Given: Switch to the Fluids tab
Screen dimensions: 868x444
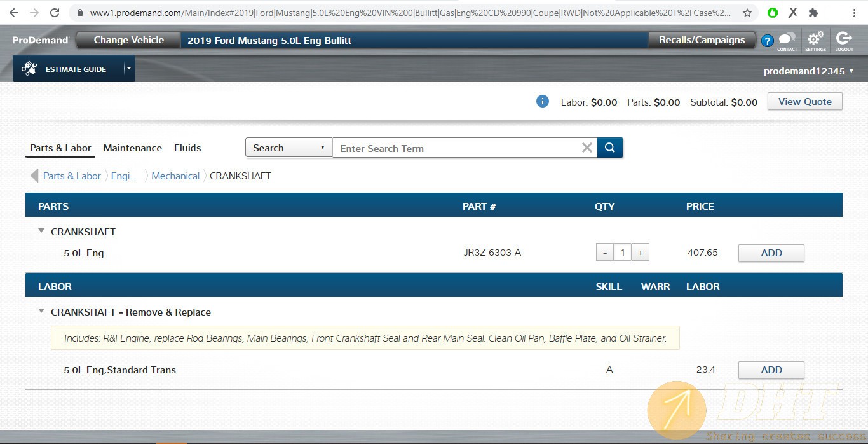Looking at the screenshot, I should click(187, 148).
